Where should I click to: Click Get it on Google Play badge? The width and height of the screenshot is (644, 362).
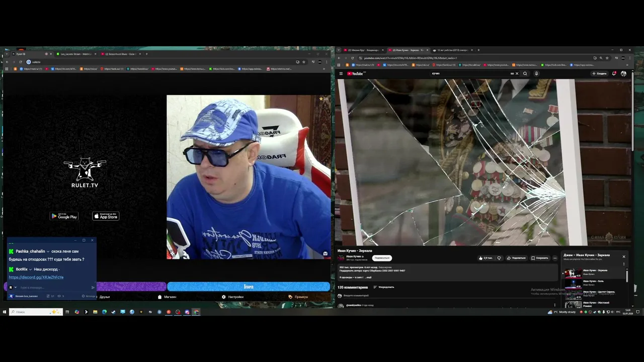(64, 216)
